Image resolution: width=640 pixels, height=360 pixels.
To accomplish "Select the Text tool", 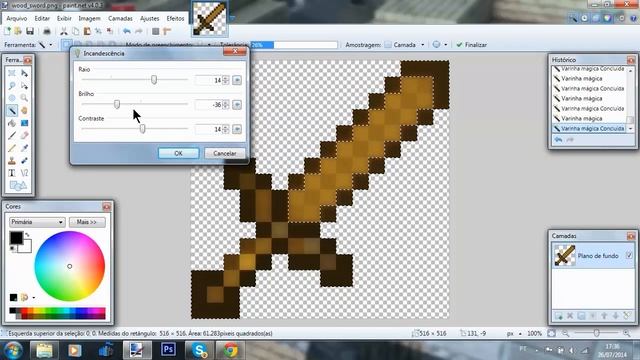I will 12,173.
